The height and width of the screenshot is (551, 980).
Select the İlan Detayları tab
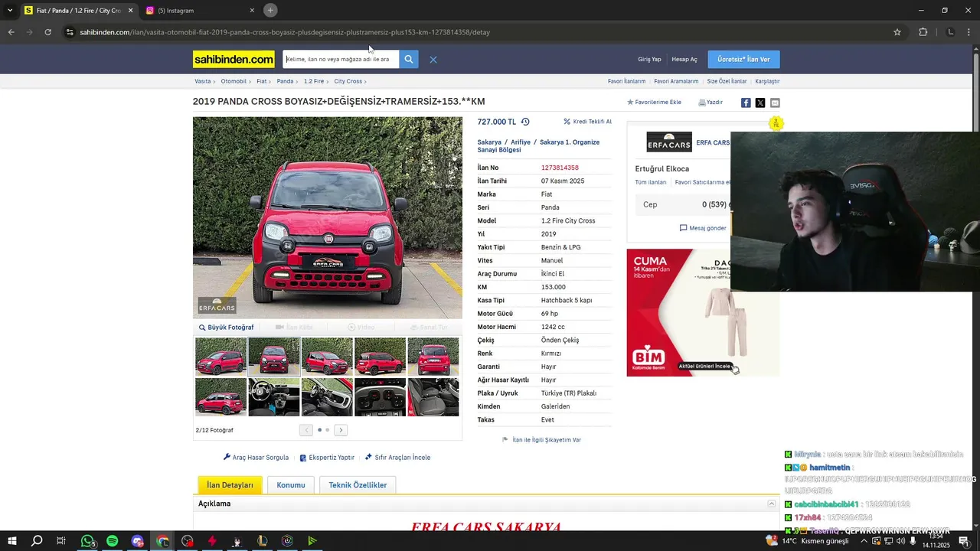coord(230,485)
